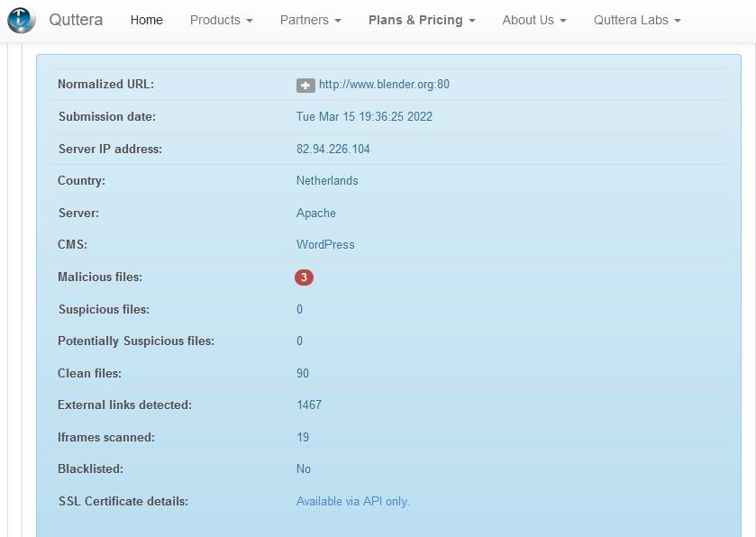Image resolution: width=756 pixels, height=537 pixels.
Task: Expand the Quttera Labs dropdown
Action: [x=637, y=20]
